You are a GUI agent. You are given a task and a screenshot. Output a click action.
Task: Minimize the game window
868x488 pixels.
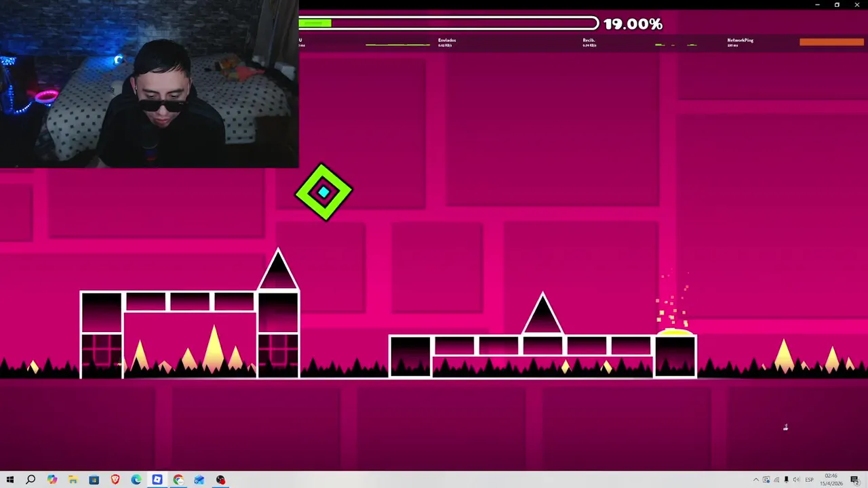pyautogui.click(x=817, y=5)
